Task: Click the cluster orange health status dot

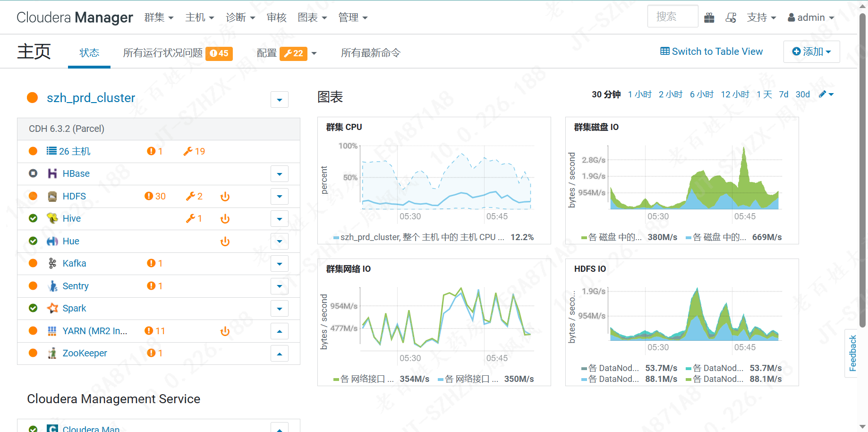Action: tap(33, 97)
